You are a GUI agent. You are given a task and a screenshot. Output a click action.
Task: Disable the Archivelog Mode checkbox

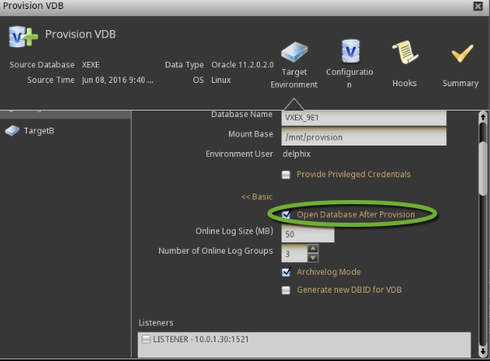(286, 272)
